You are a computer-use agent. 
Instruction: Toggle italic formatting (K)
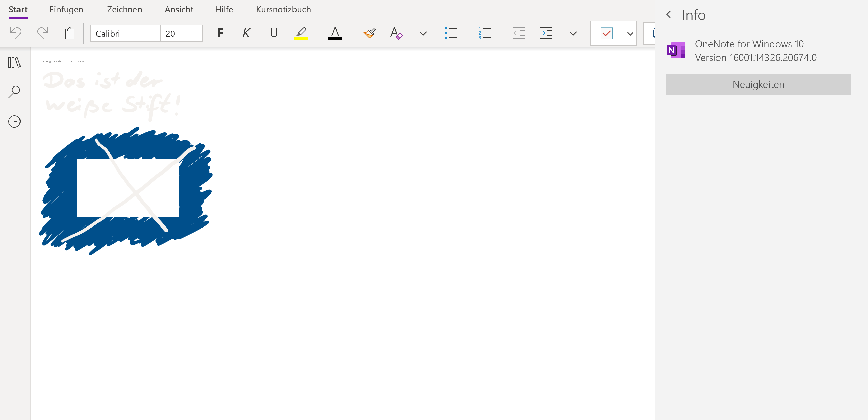(x=246, y=33)
